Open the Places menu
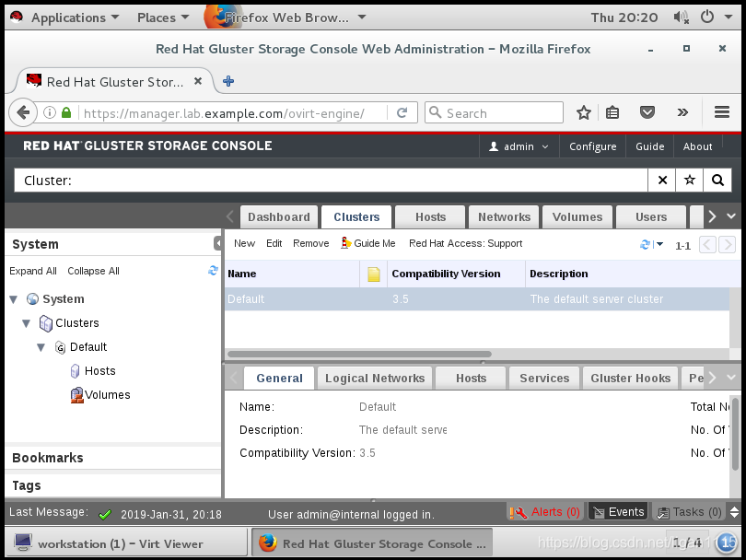This screenshot has width=746, height=560. point(163,17)
